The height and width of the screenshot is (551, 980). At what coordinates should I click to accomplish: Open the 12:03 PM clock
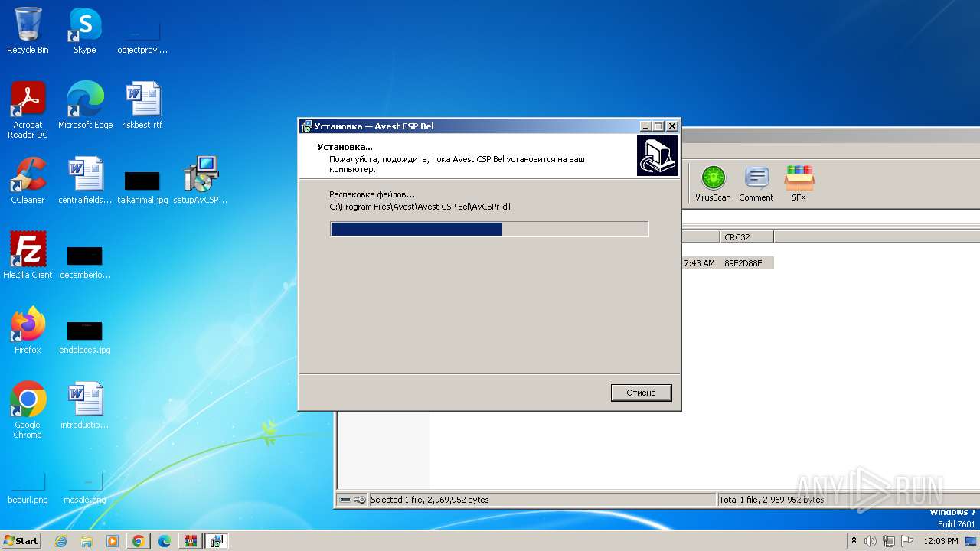click(941, 541)
